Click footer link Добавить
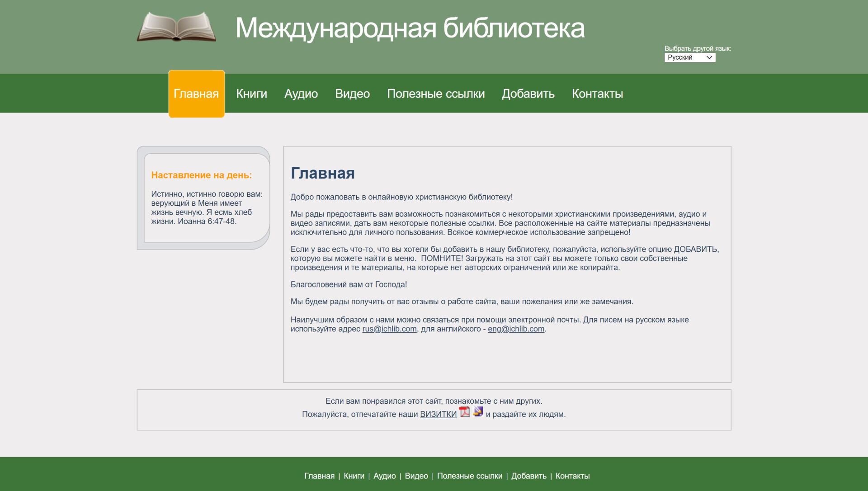Viewport: 868px width, 491px height. click(x=528, y=476)
